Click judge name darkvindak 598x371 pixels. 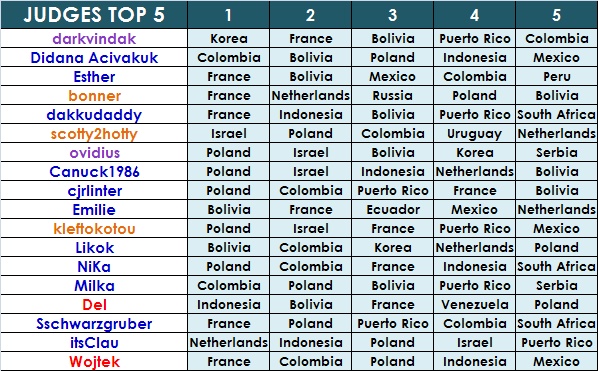(94, 39)
